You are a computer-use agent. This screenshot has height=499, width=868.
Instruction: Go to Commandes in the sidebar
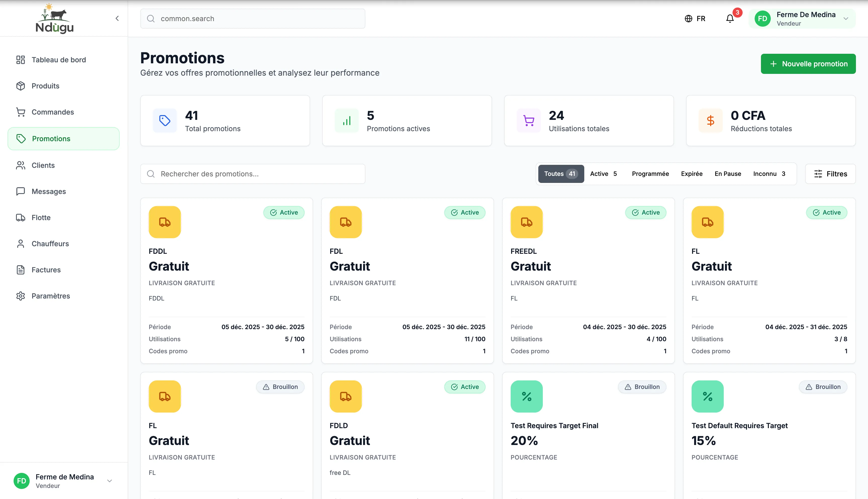53,112
